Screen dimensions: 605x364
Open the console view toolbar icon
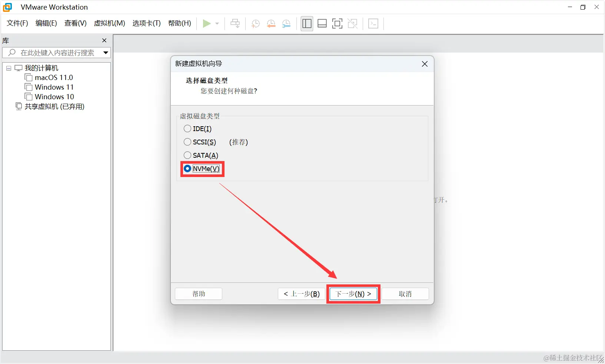(x=373, y=24)
